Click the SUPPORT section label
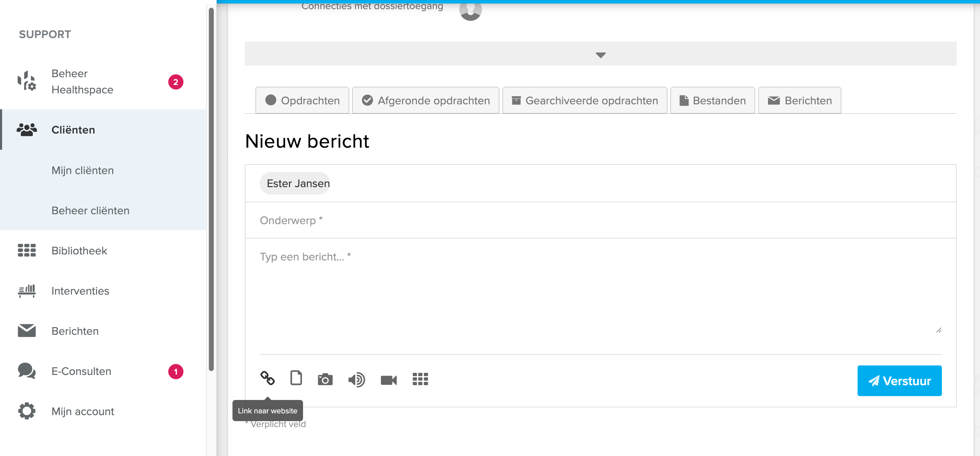 click(x=45, y=34)
